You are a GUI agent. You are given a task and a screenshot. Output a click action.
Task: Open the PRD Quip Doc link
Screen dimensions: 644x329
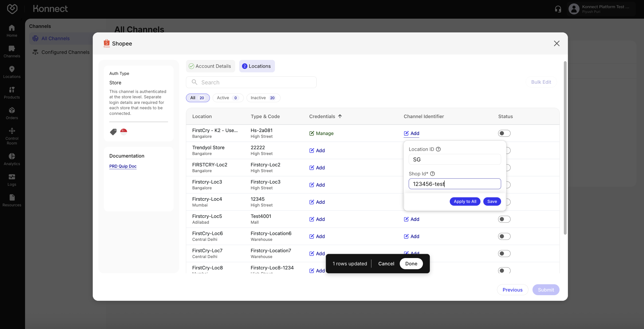click(123, 166)
